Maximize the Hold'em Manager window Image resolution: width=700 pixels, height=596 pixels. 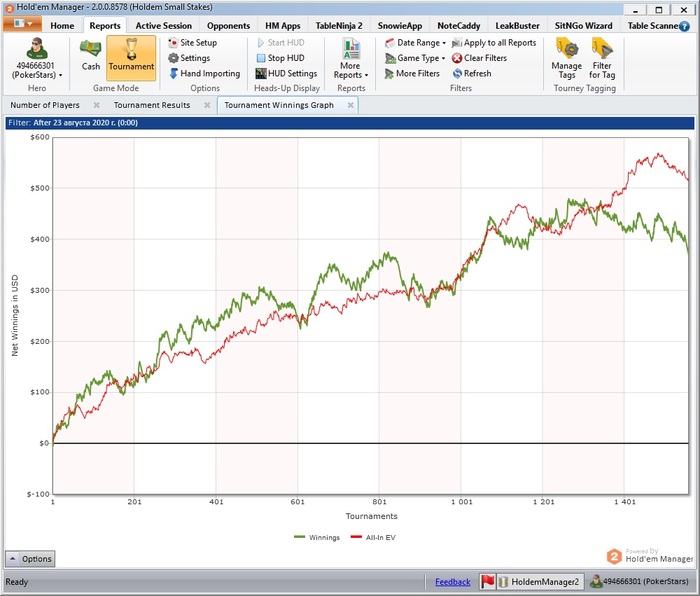658,9
